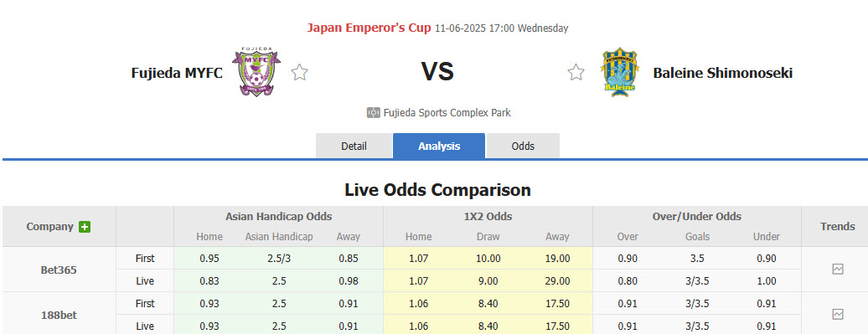Click the Fujieda MYFC team crest
The height and width of the screenshot is (334, 868).
click(256, 72)
